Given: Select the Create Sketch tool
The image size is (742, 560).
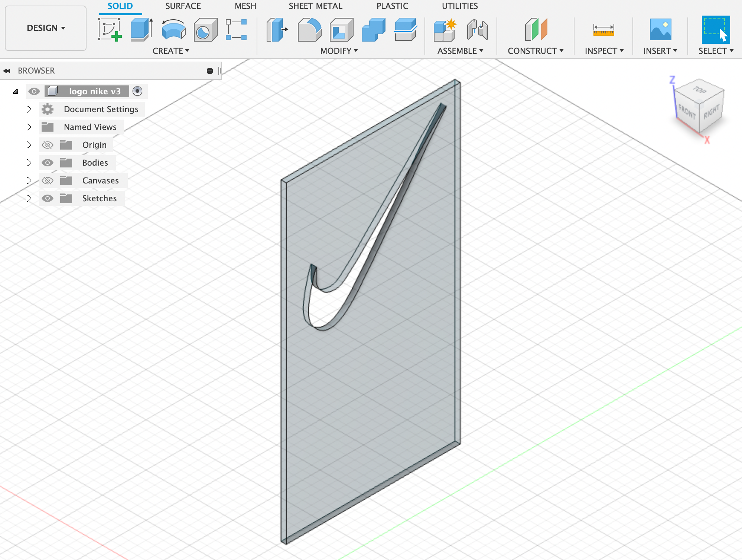Looking at the screenshot, I should coord(110,30).
